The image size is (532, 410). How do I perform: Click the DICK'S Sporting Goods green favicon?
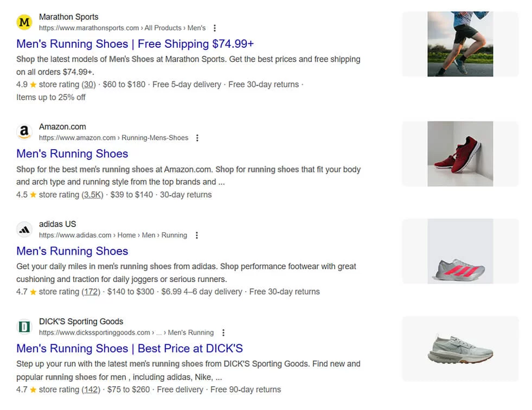(x=24, y=326)
